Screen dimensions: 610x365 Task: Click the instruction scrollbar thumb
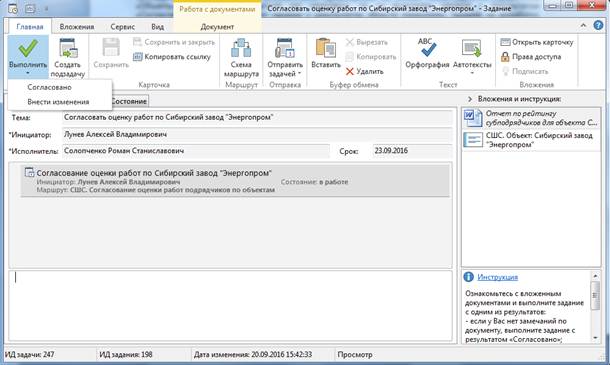pos(595,295)
